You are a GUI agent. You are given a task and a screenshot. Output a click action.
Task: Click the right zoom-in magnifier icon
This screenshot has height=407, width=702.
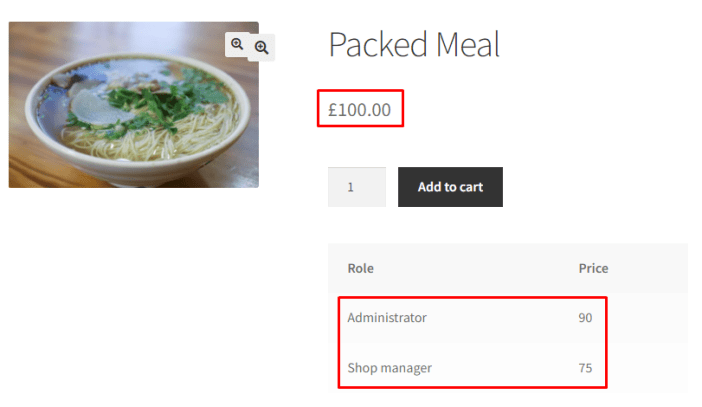(261, 47)
